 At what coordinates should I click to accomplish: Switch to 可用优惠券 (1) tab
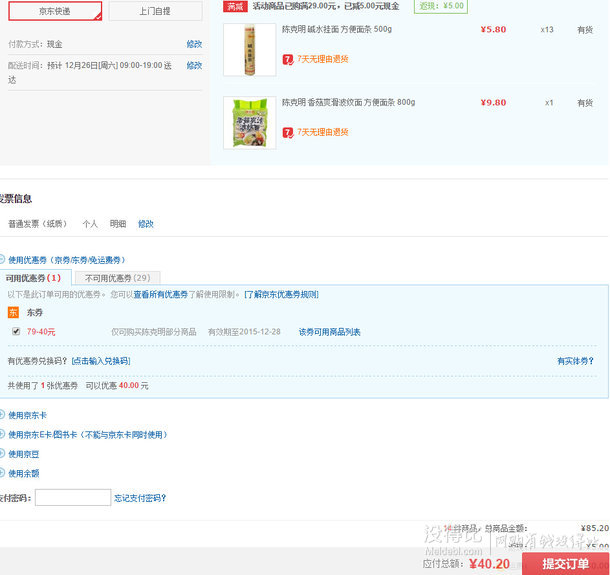tap(33, 278)
